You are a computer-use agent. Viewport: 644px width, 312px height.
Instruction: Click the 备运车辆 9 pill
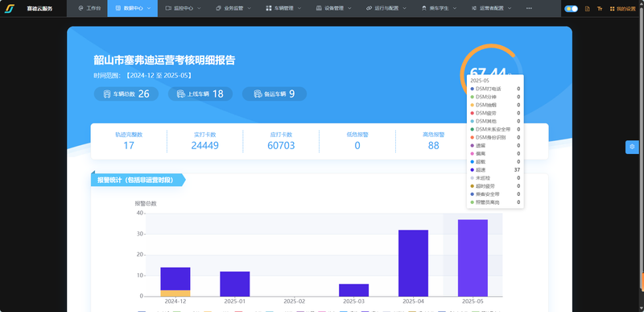coord(275,94)
